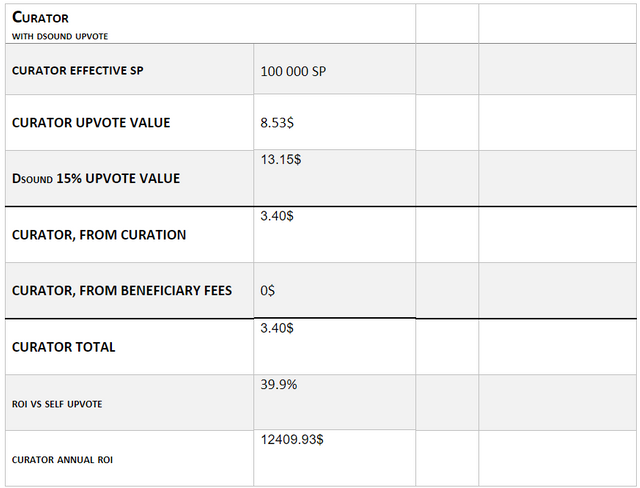This screenshot has width=640, height=488.
Task: Click the 39.9% ROI value
Action: 278,384
